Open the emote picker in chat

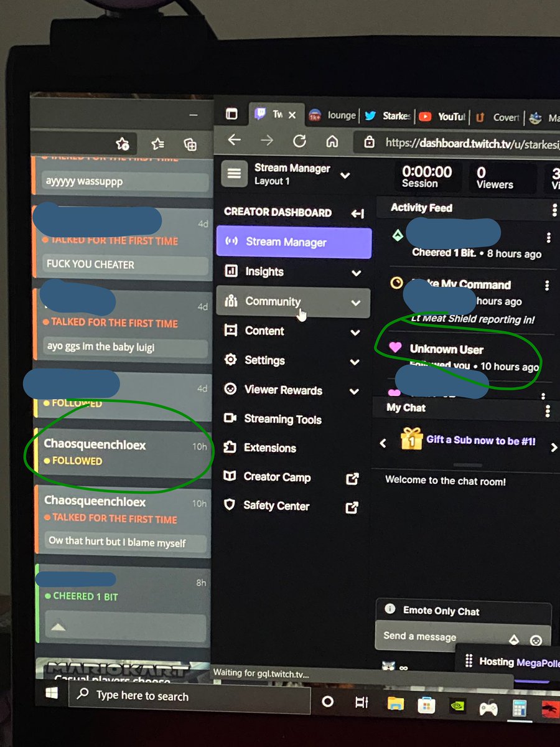click(536, 640)
